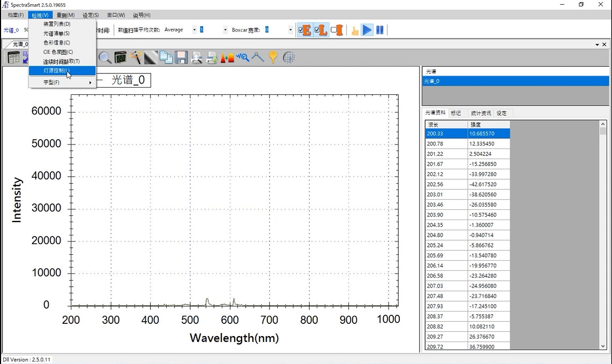612x364 pixels.
Task: Choose 装置列表(D) from the view menu
Action: tap(62, 24)
